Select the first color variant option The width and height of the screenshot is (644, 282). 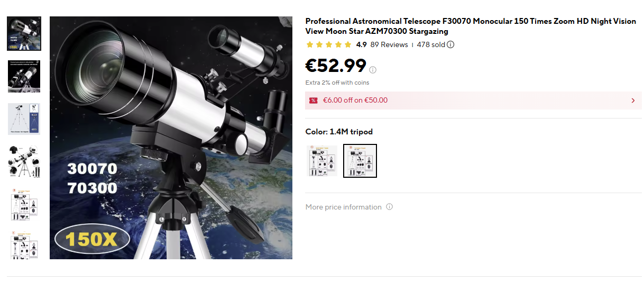322,161
